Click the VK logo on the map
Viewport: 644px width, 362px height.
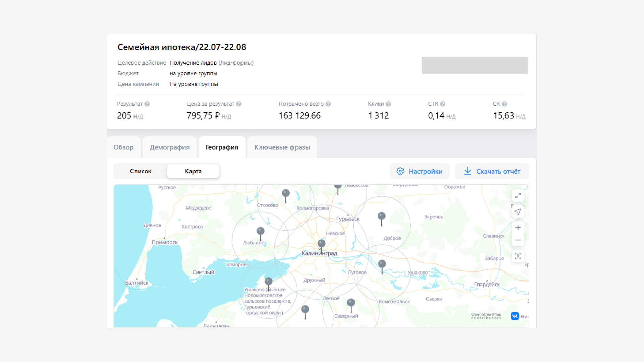(515, 316)
